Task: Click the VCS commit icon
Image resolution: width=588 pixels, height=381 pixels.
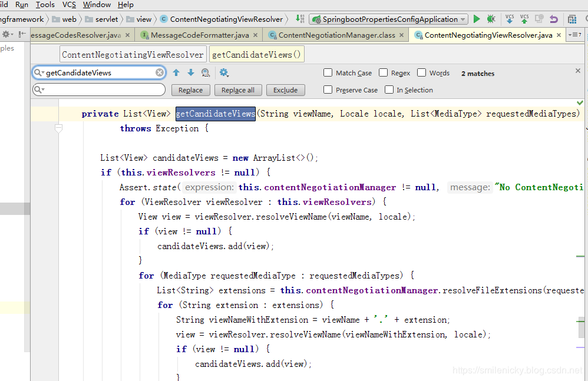Action: point(524,19)
